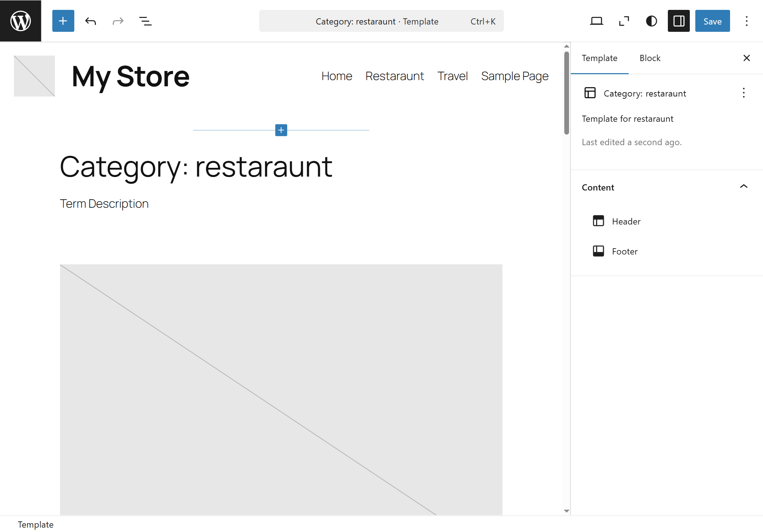Open the Document Overview list view

pos(145,21)
